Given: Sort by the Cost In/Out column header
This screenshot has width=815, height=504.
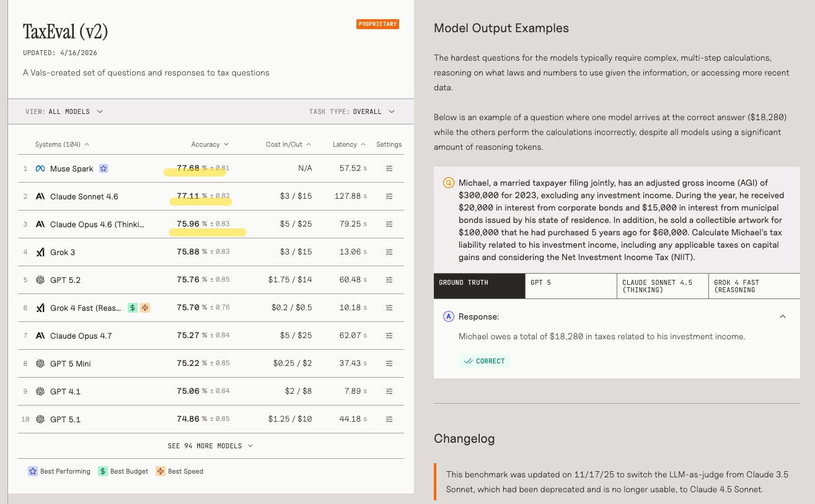Looking at the screenshot, I should click(x=288, y=144).
